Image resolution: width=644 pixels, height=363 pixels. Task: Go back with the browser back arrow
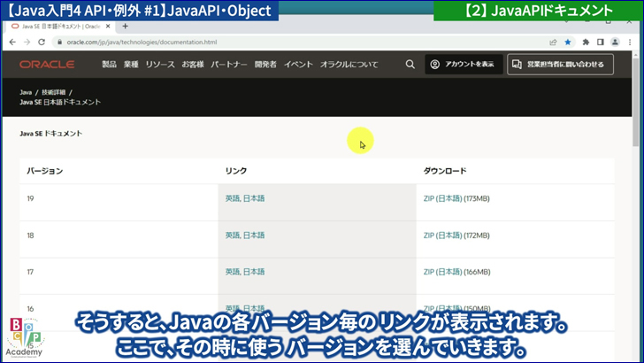(12, 42)
